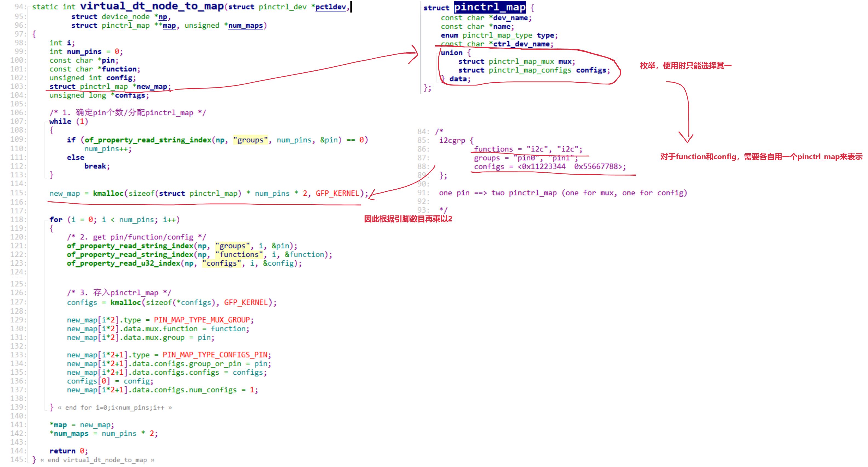The width and height of the screenshot is (868, 467).
Task: Click the '*function' variable declaration on line 101
Action: [x=119, y=69]
